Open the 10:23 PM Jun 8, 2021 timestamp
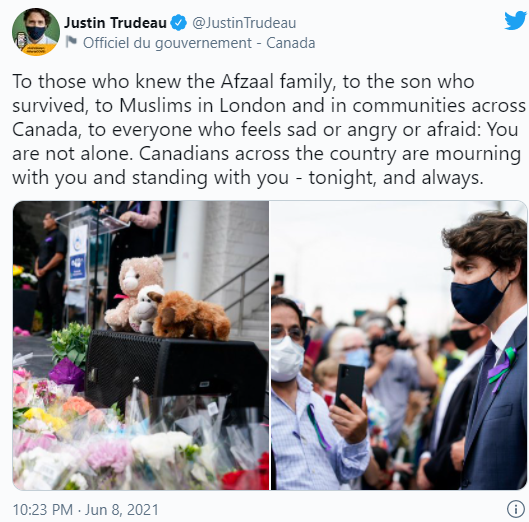 pyautogui.click(x=85, y=510)
